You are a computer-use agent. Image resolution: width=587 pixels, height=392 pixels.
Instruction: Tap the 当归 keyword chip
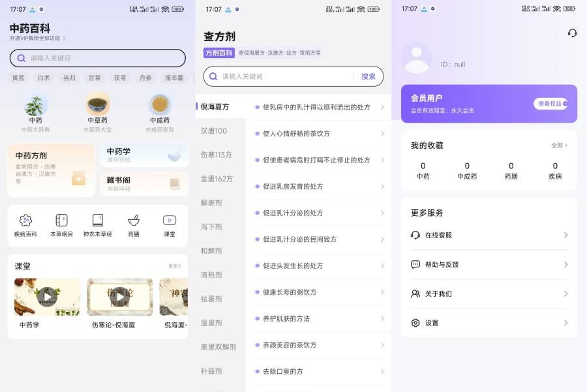point(68,78)
